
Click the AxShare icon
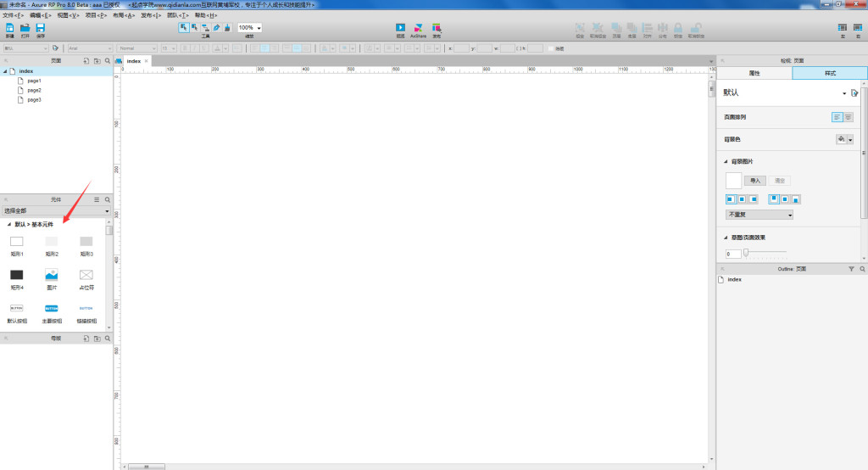(x=419, y=28)
